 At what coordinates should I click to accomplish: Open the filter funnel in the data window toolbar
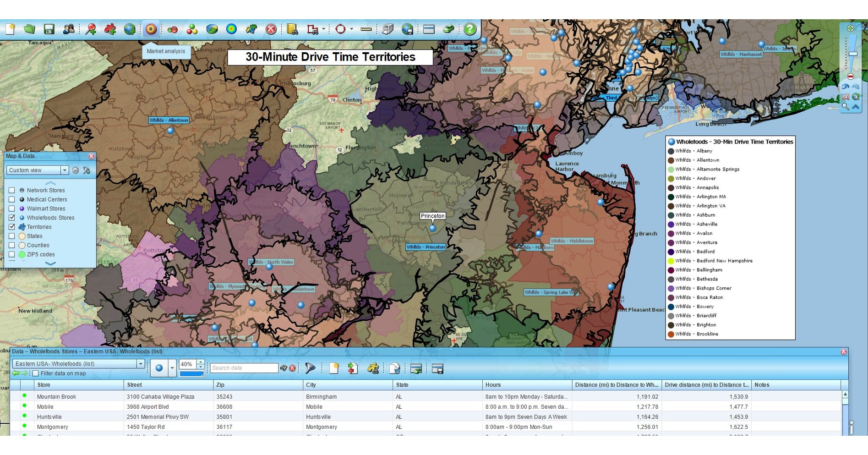pos(310,368)
